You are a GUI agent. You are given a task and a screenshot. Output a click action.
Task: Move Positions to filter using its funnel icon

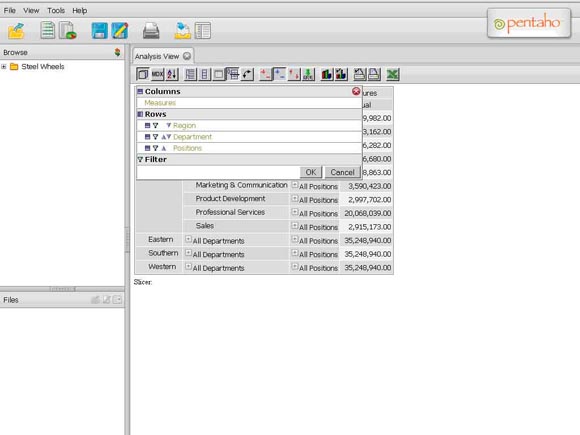coord(155,148)
